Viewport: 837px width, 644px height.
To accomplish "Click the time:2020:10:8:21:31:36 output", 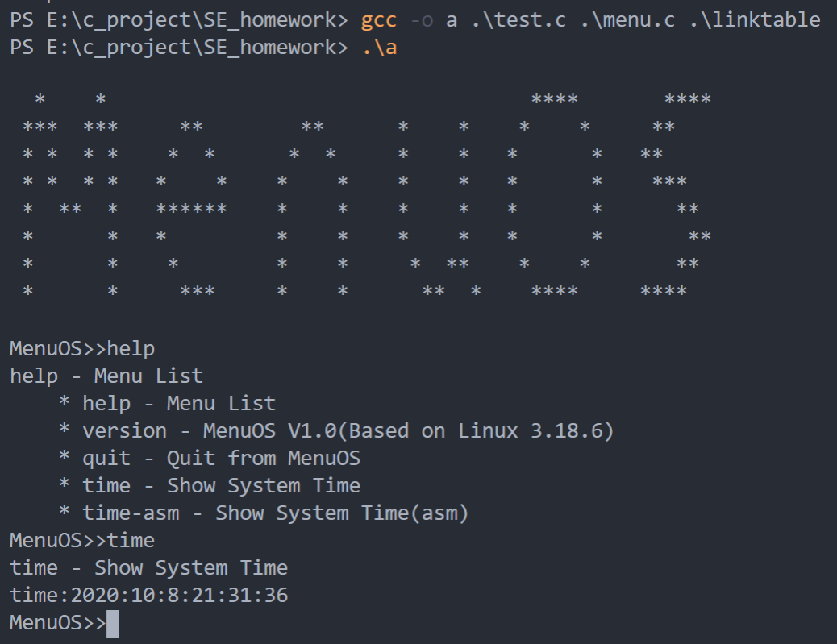I will pyautogui.click(x=148, y=596).
